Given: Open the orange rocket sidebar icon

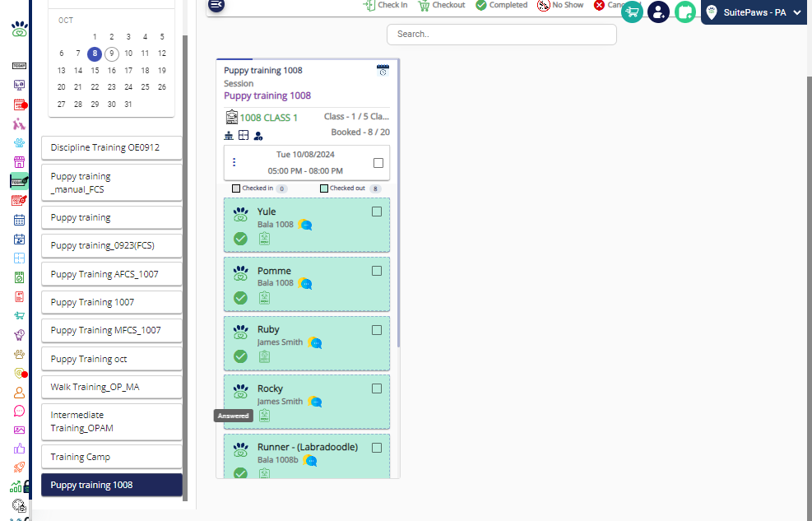Looking at the screenshot, I should pos(19,468).
